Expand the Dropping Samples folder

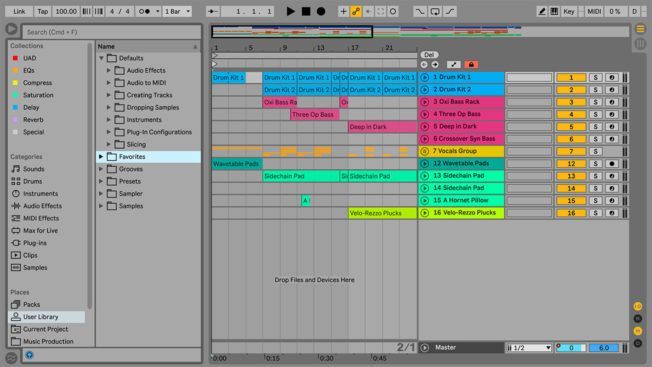point(109,107)
